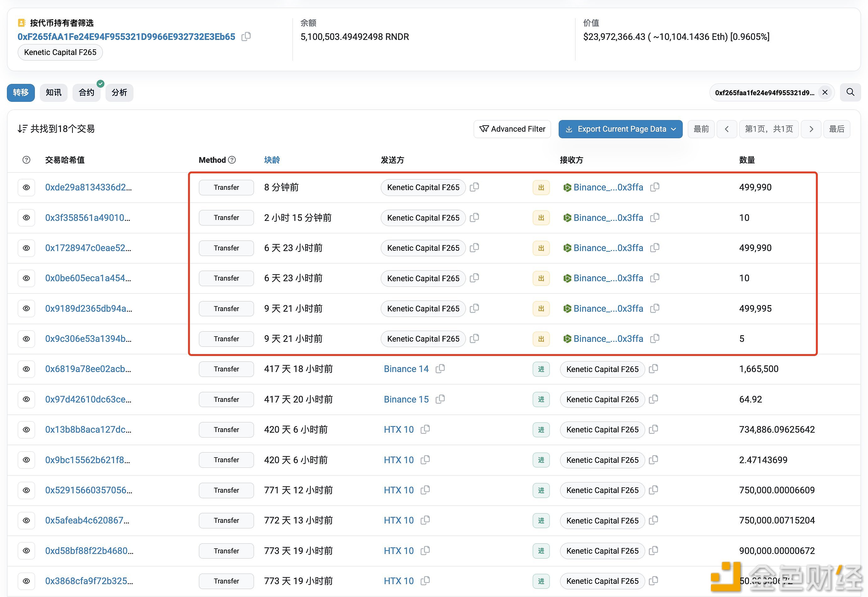Preview transaction 0xde29a8134336d2 eye icon
The image size is (868, 597).
[26, 187]
